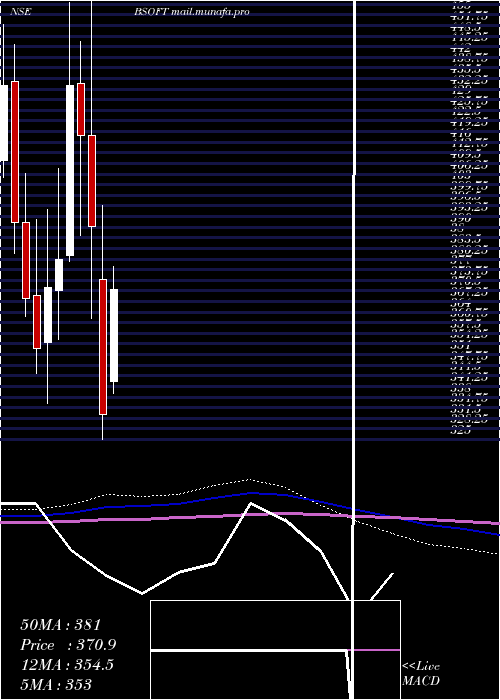Click the last red candlestick reaching lowest price
The image size is (500, 700).
[103, 347]
